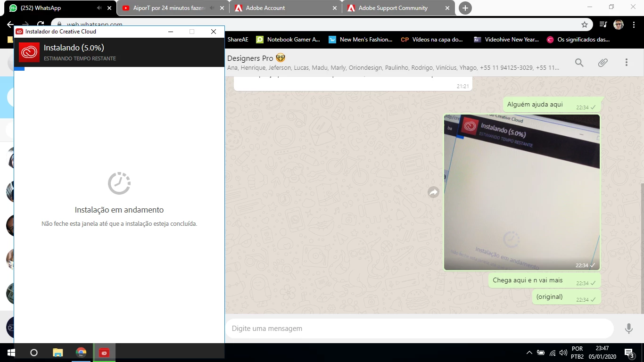Screen dimensions: 644x362
Task: Click the Creative Cloud logo in installer
Action: coord(29,52)
